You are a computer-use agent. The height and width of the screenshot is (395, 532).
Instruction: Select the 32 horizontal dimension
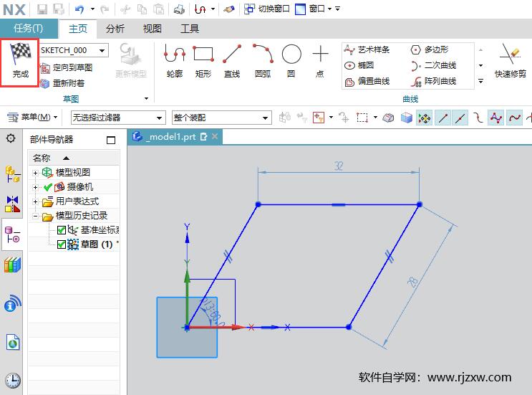pyautogui.click(x=339, y=166)
